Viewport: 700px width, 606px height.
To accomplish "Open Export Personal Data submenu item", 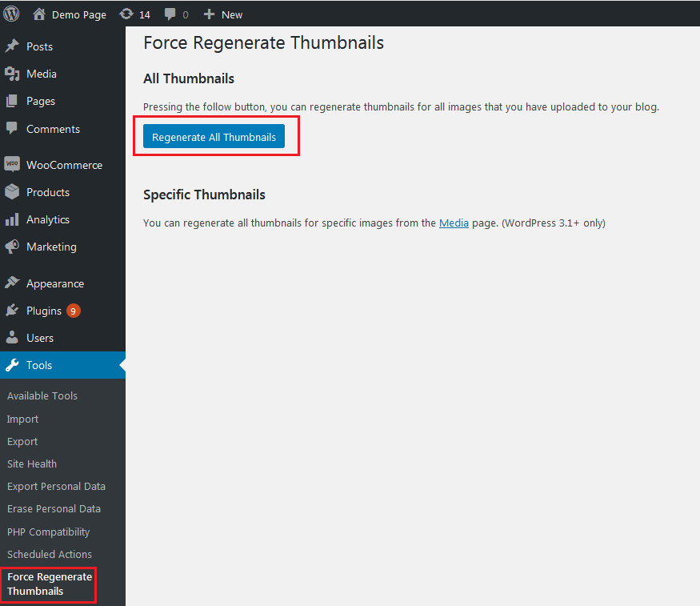I will tap(56, 487).
